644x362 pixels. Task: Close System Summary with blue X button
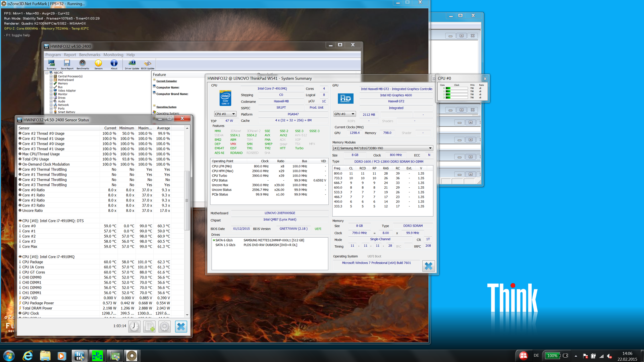coord(428,266)
